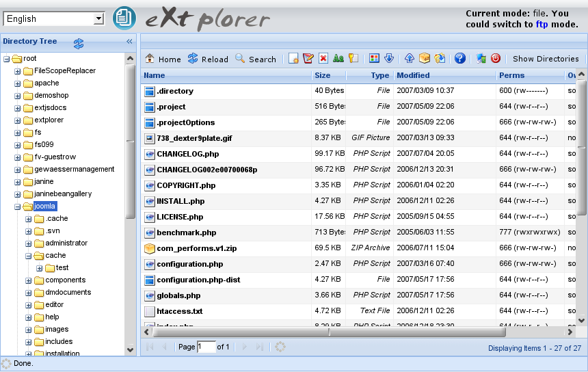Sort by the Perms column header
The width and height of the screenshot is (588, 372).
point(531,75)
